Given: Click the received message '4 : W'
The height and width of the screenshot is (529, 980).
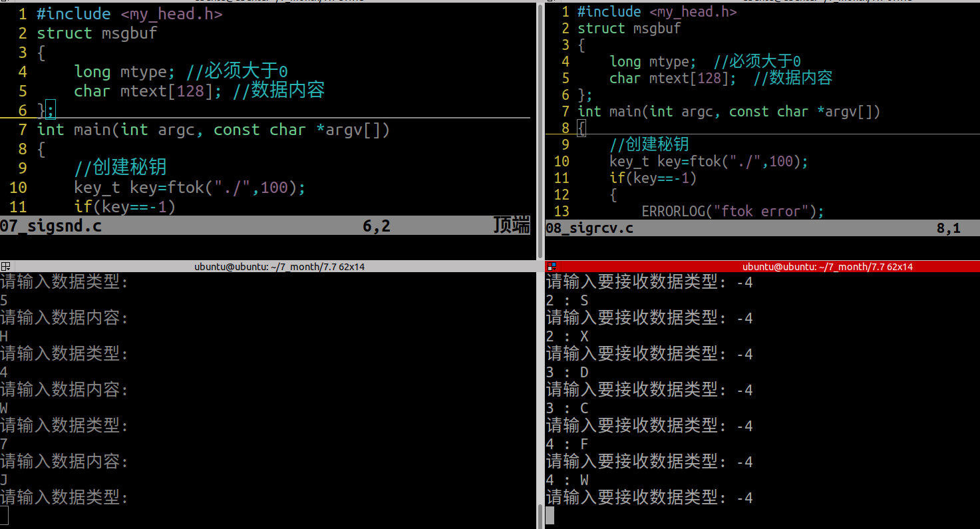Looking at the screenshot, I should [x=568, y=480].
